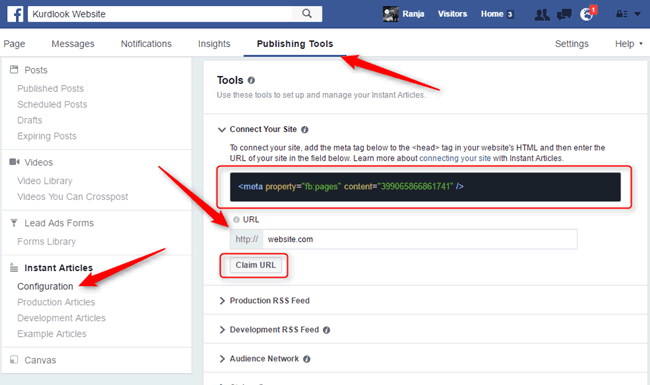Click Development RSS Feed info icon

(326, 330)
